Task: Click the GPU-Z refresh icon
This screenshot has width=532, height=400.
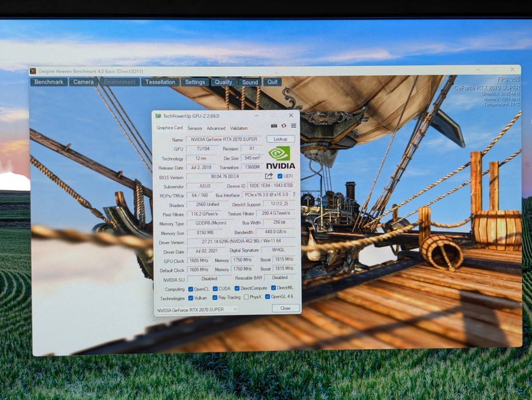Action: tap(284, 126)
